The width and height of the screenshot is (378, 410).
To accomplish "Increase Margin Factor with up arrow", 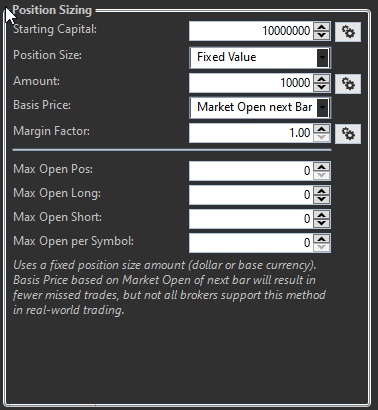I will tap(322, 129).
